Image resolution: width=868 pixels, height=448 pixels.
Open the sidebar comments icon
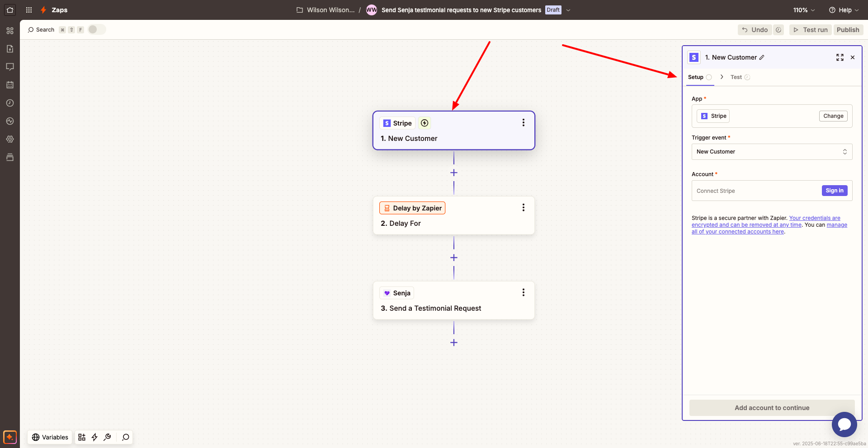click(x=10, y=67)
